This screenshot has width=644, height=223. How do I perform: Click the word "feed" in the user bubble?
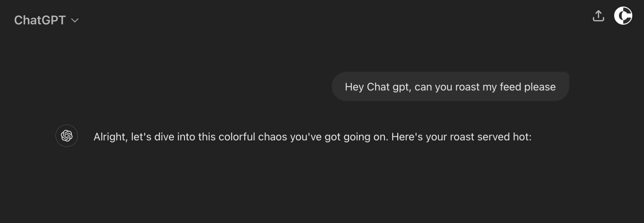point(510,87)
